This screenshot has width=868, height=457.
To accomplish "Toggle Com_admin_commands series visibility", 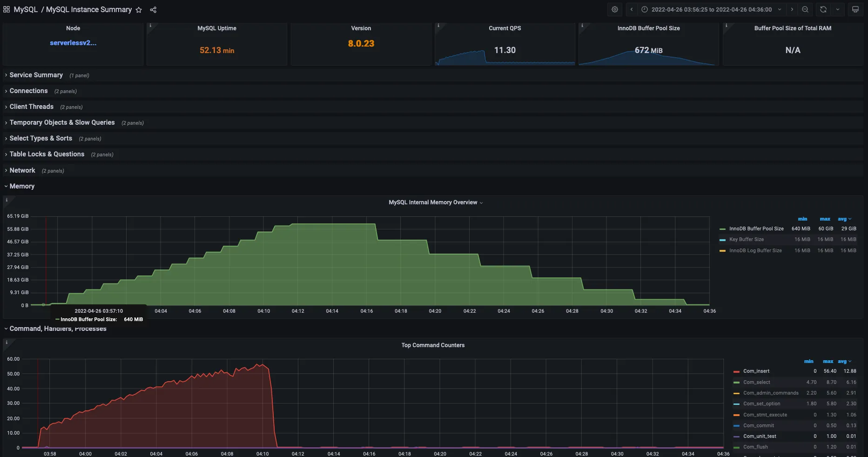I will (x=771, y=393).
